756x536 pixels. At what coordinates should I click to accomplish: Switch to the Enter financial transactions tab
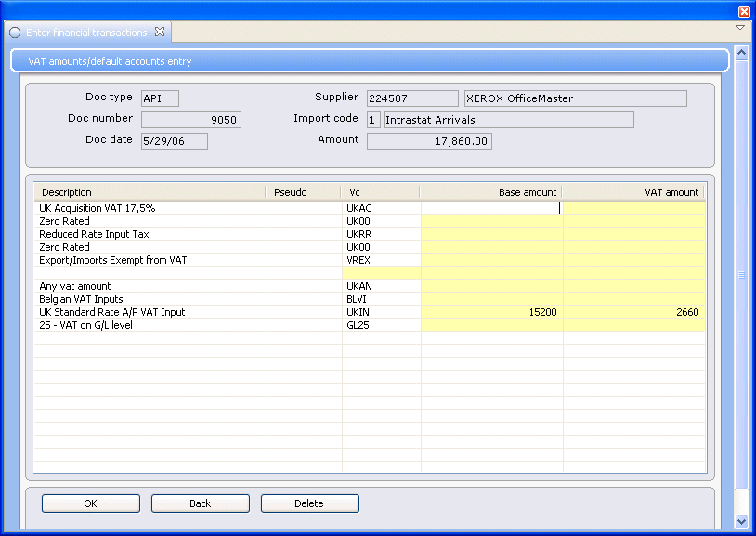pyautogui.click(x=84, y=31)
